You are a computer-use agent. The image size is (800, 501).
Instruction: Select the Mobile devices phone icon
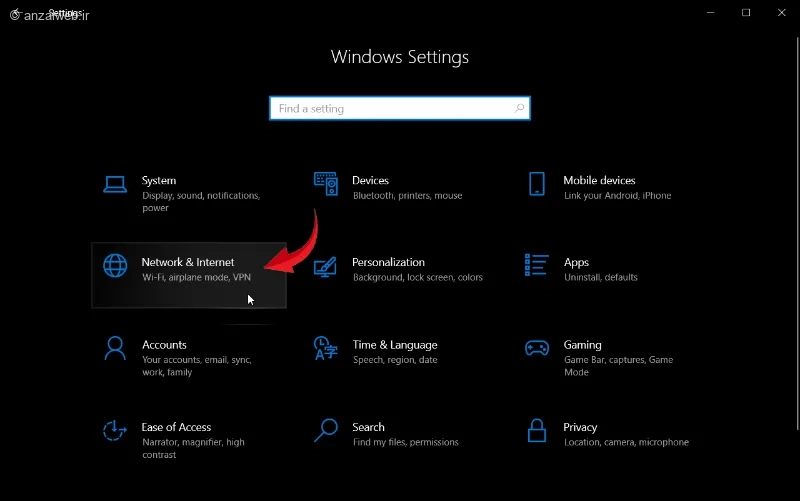[537, 184]
